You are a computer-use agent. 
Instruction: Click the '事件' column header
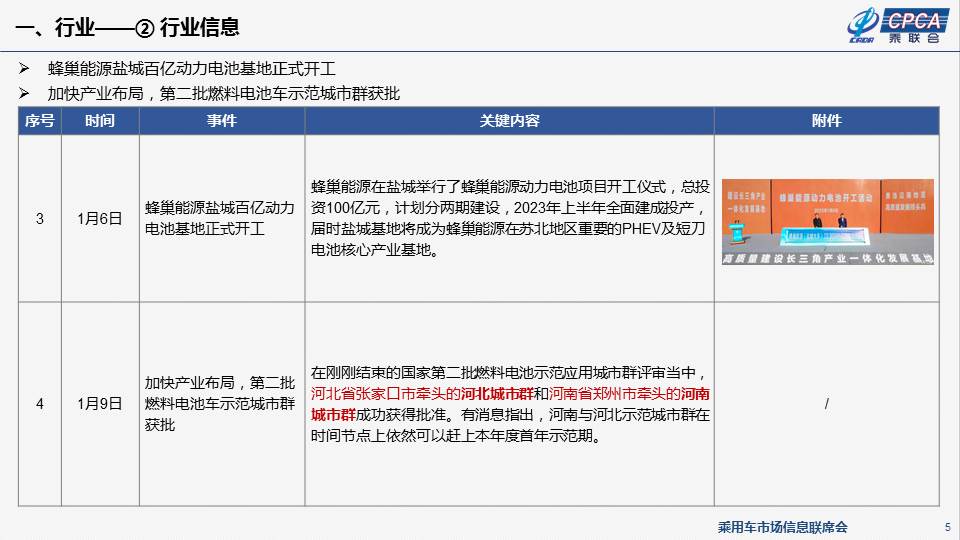coord(222,121)
